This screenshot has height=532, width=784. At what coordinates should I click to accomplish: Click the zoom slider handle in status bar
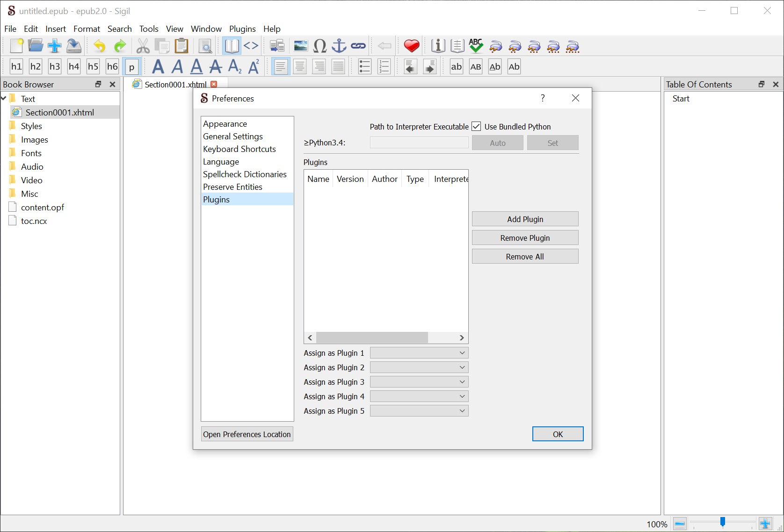pyautogui.click(x=722, y=523)
